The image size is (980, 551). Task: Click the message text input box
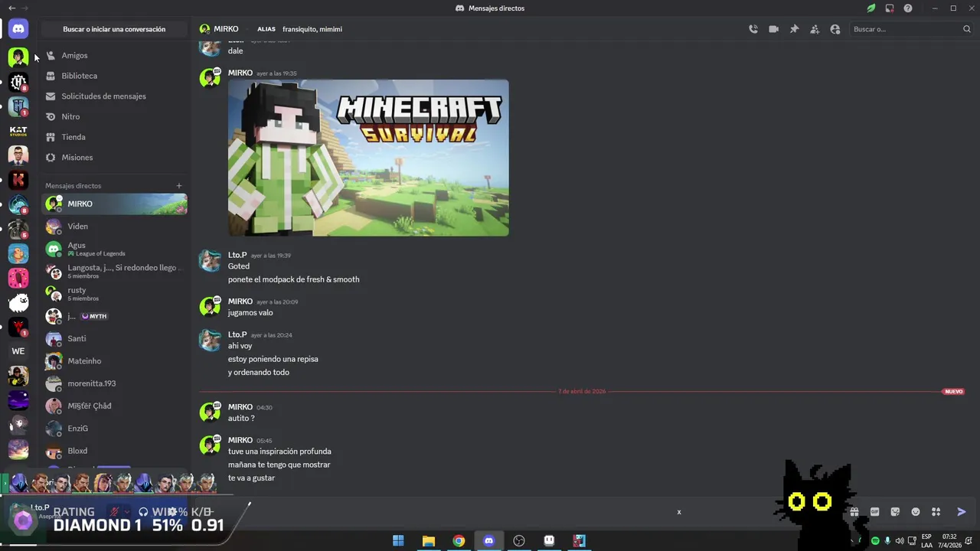point(521,512)
